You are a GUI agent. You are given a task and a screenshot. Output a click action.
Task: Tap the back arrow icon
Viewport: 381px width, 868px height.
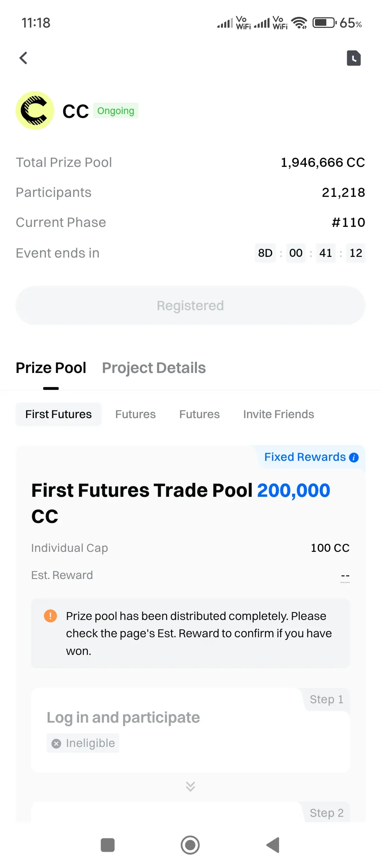coord(23,58)
